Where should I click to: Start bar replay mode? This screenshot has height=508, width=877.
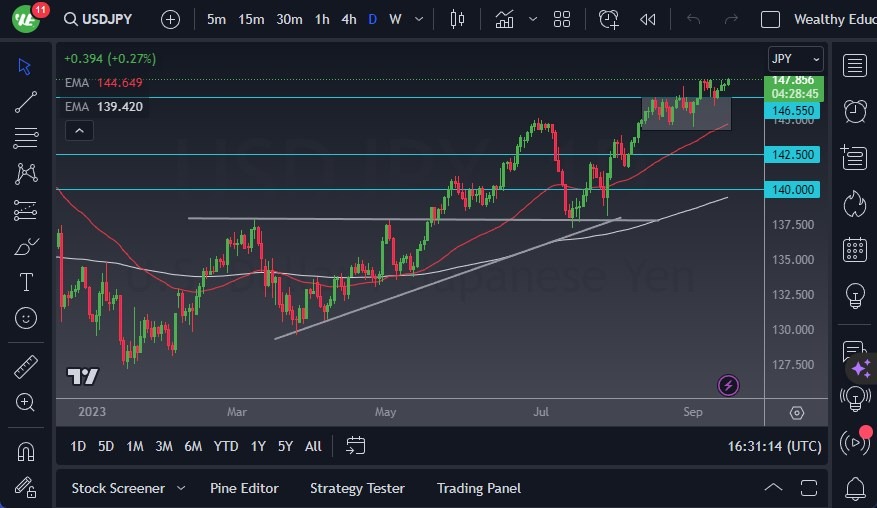pyautogui.click(x=648, y=19)
